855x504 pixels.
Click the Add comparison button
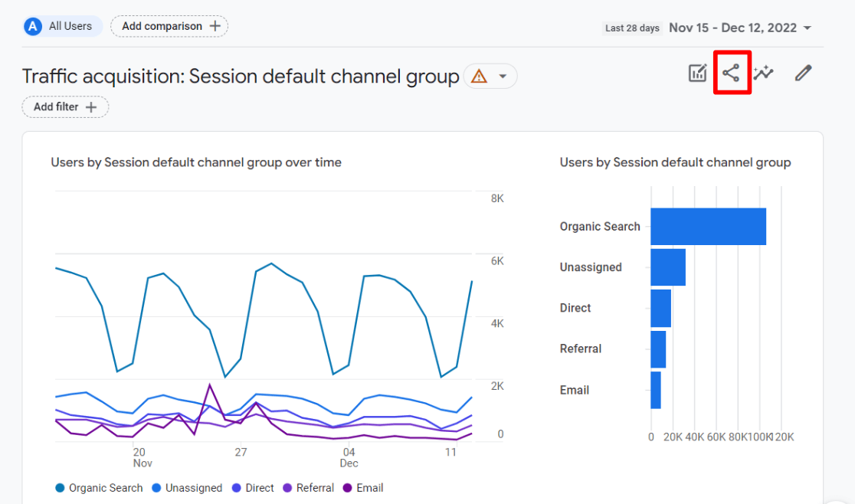tap(169, 25)
